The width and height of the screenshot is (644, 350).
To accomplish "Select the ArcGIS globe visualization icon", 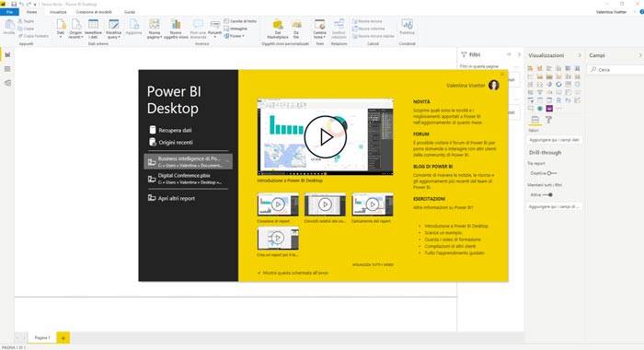I will [x=540, y=109].
